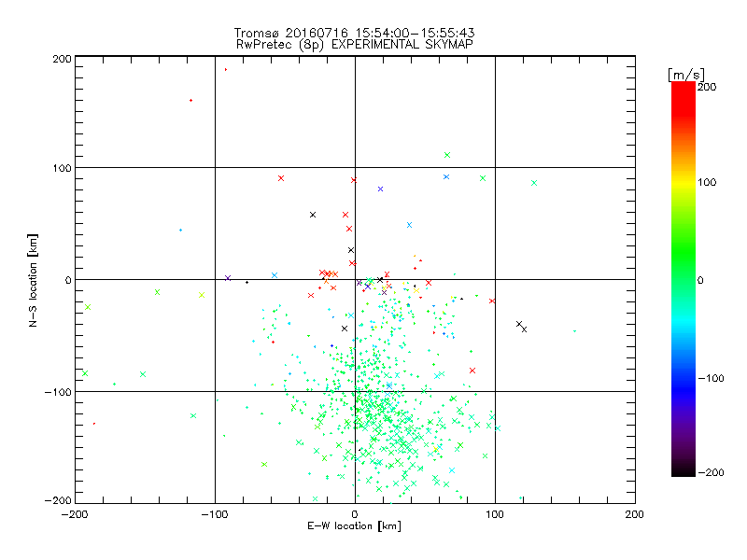Image resolution: width=747 pixels, height=560 pixels.
Task: Click the colorbar tick label "-200"
Action: click(711, 472)
